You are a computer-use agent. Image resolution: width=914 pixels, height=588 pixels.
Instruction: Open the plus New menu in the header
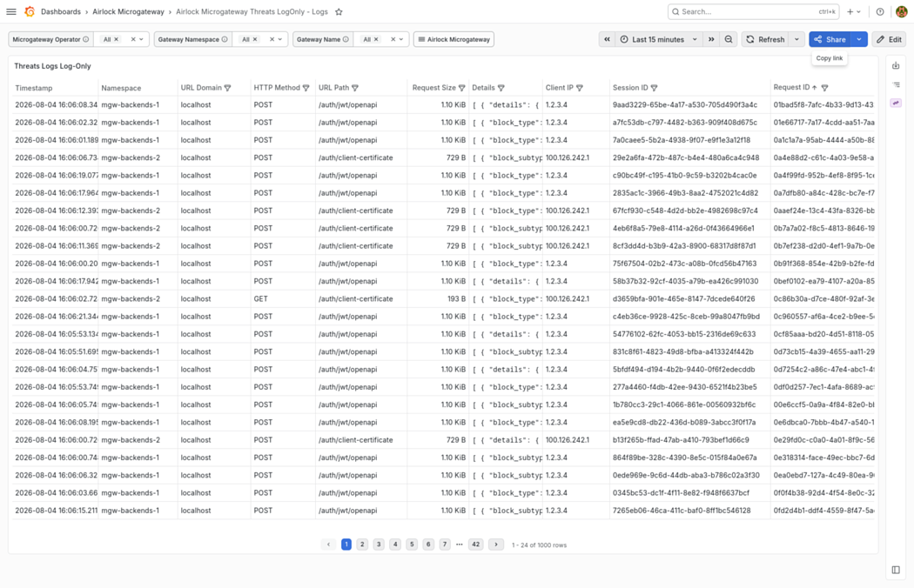pyautogui.click(x=854, y=11)
